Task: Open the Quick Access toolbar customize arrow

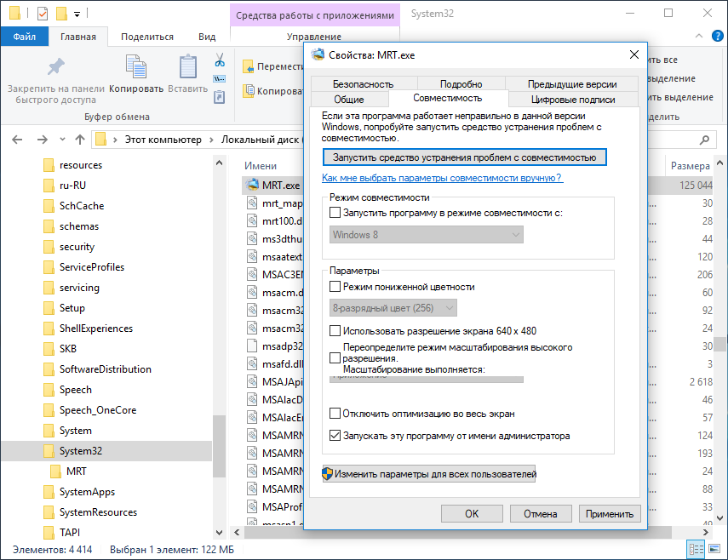Action: coord(77,14)
